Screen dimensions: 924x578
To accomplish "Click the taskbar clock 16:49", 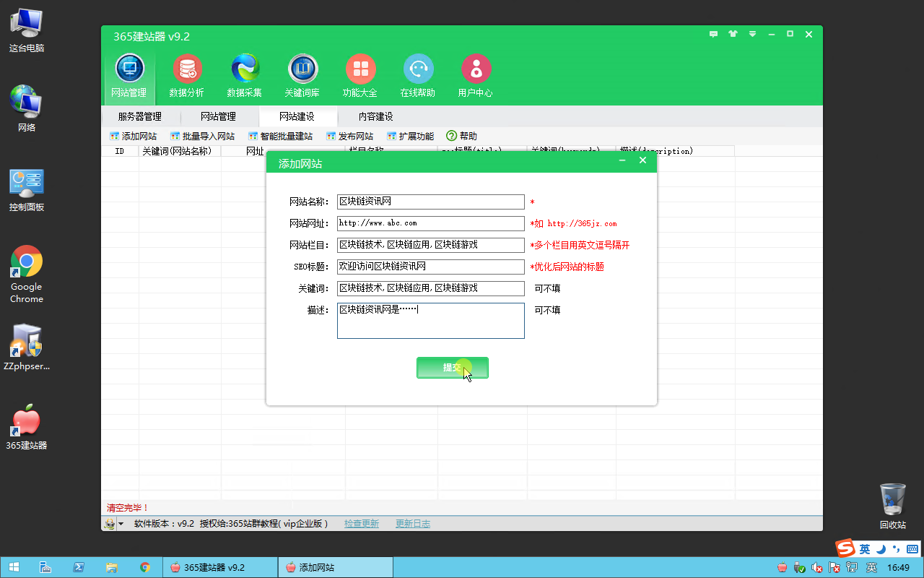I will point(898,568).
